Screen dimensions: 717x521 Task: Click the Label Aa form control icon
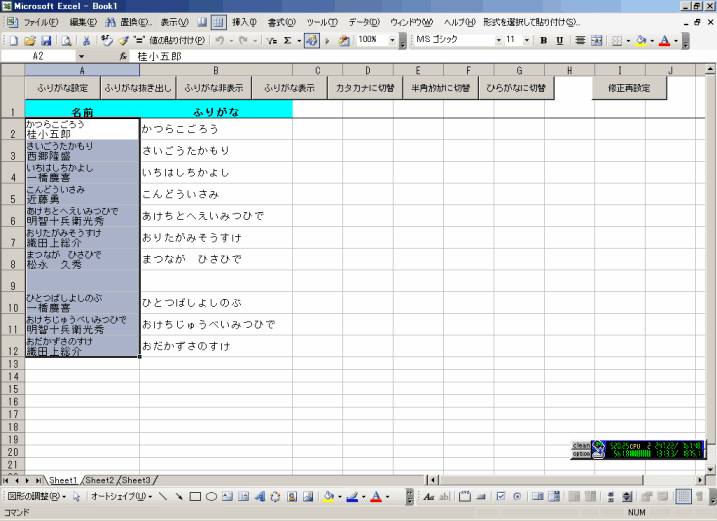coord(428,496)
